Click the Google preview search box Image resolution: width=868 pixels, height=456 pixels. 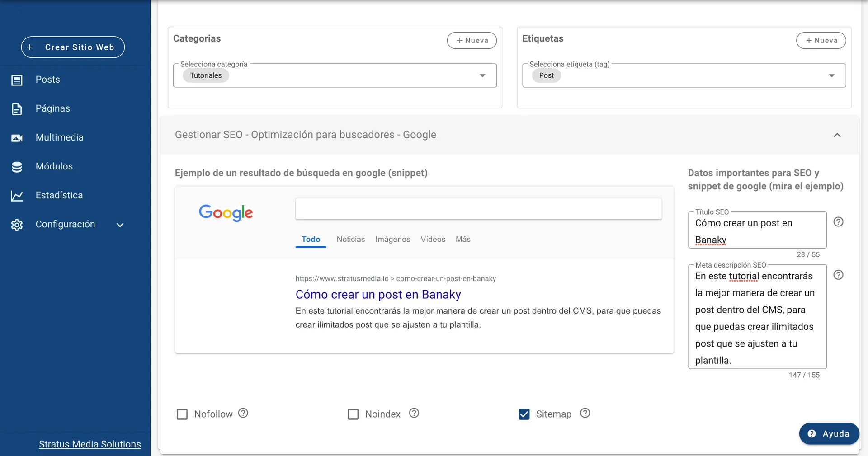[478, 209]
